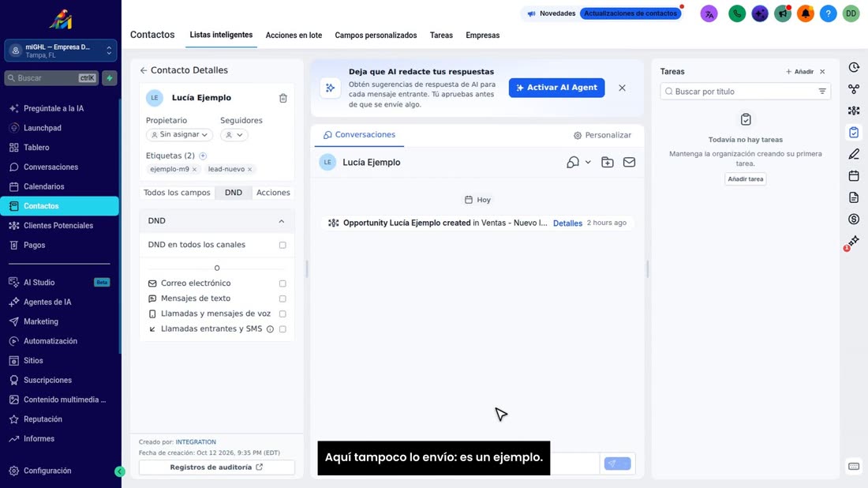The width and height of the screenshot is (868, 488).
Task: Click the purple AI sparkle icon in header
Action: [759, 14]
